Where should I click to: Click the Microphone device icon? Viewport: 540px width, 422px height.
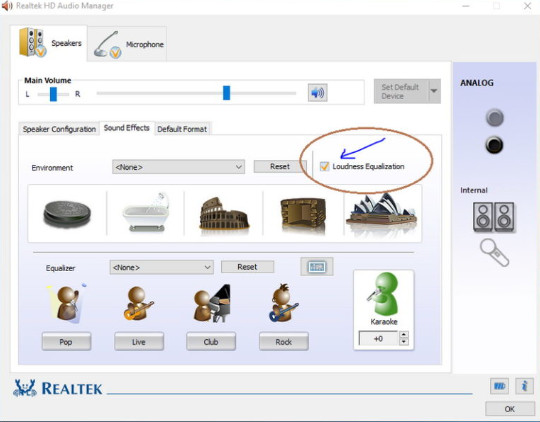point(107,45)
